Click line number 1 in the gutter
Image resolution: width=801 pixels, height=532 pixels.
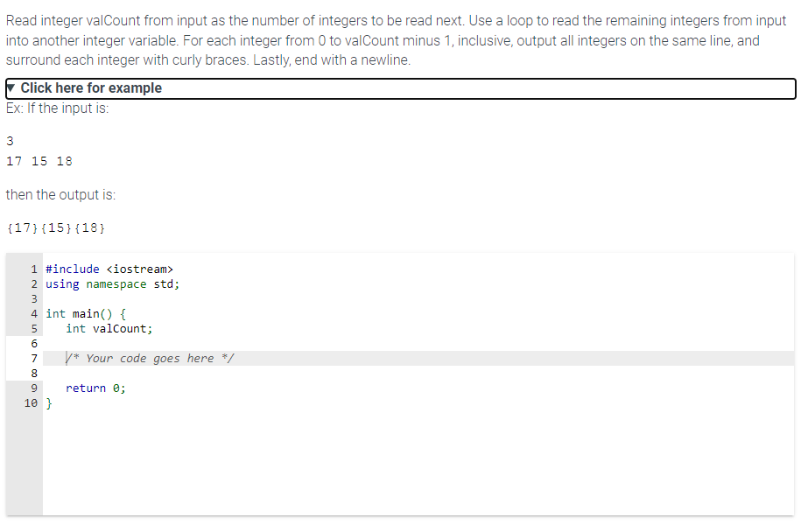pos(33,269)
